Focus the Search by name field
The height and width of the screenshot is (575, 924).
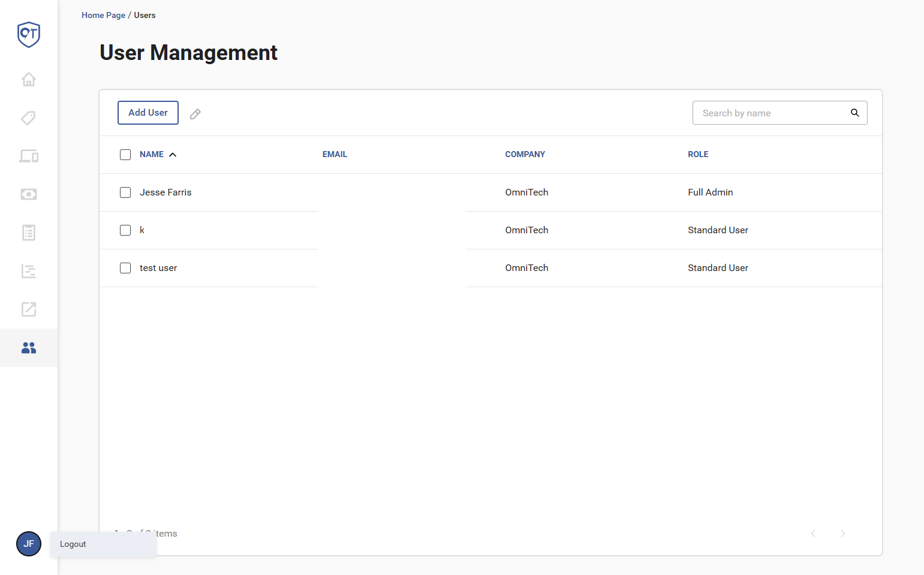pyautogui.click(x=779, y=113)
